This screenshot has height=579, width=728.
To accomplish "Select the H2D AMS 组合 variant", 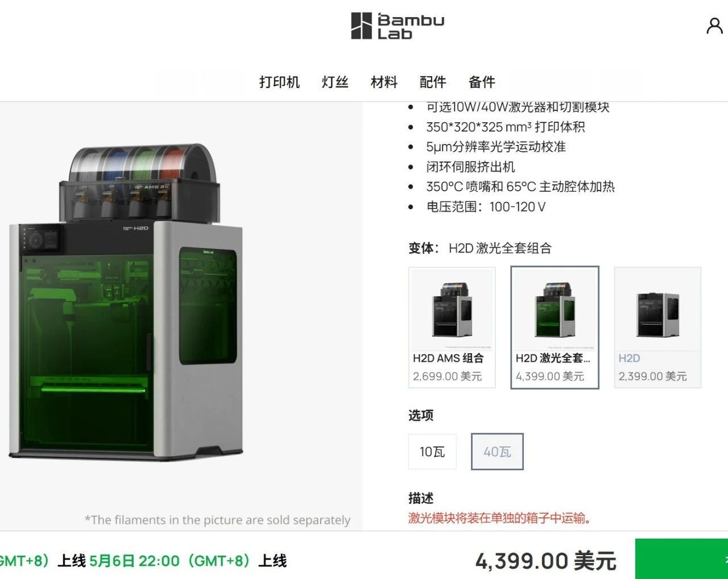I will point(452,328).
